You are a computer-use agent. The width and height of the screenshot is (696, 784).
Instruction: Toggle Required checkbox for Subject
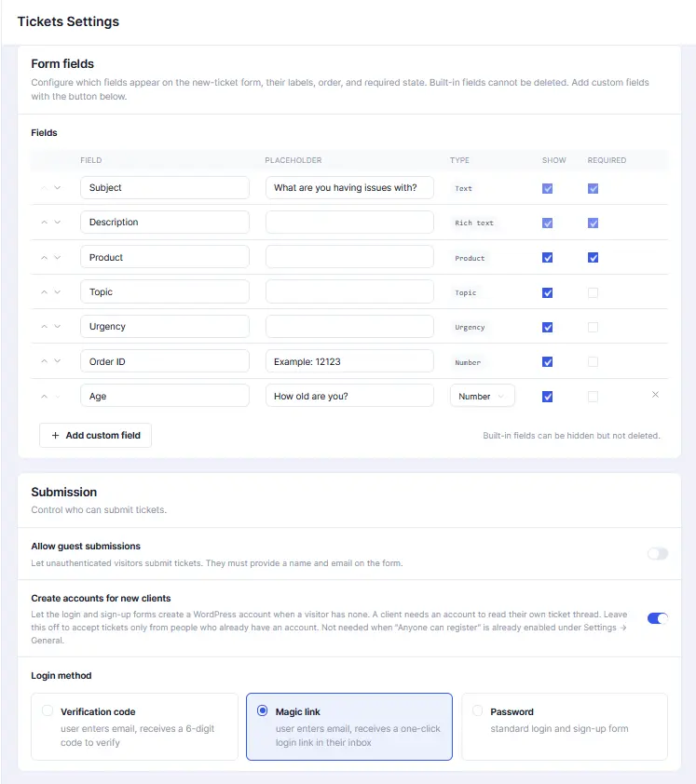(593, 188)
